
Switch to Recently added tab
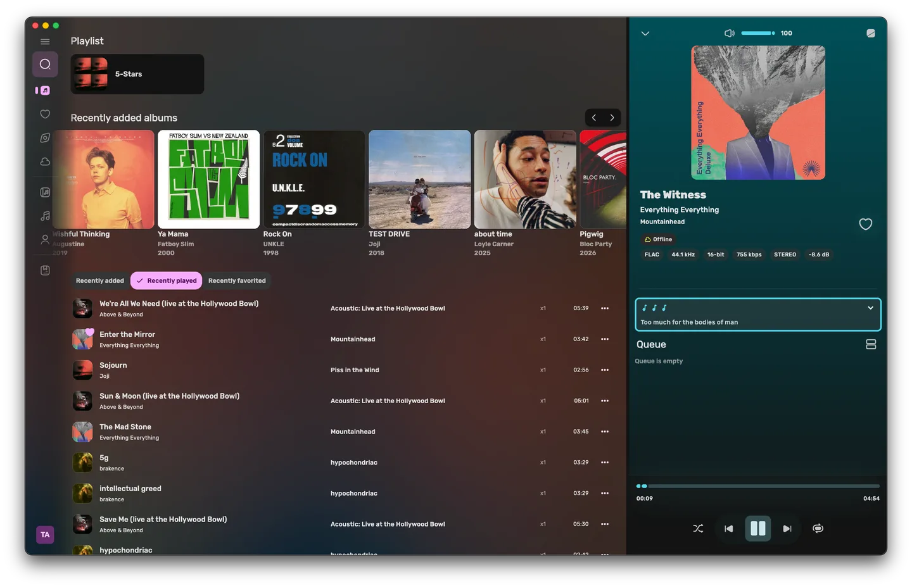pos(100,280)
